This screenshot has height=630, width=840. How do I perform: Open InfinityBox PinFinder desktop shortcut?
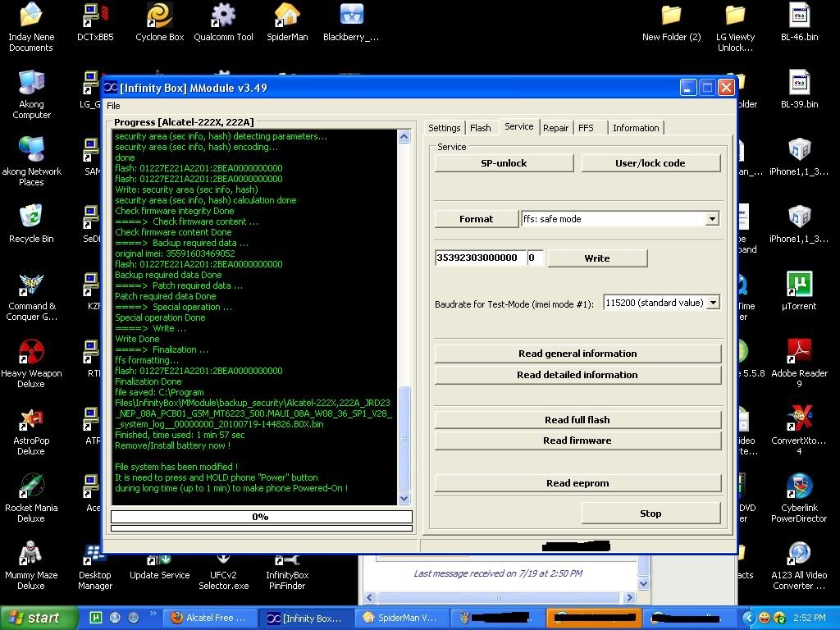point(287,573)
